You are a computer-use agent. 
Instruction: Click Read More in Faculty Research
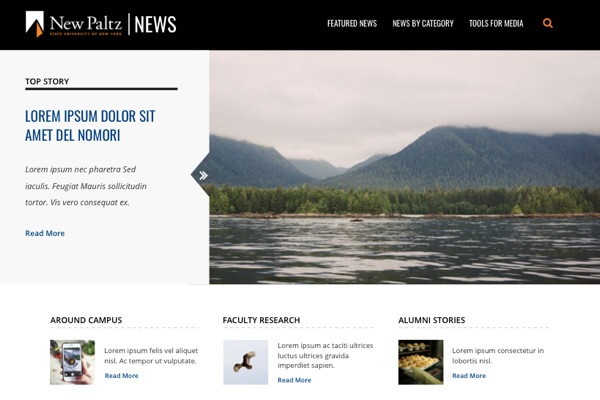pyautogui.click(x=294, y=380)
